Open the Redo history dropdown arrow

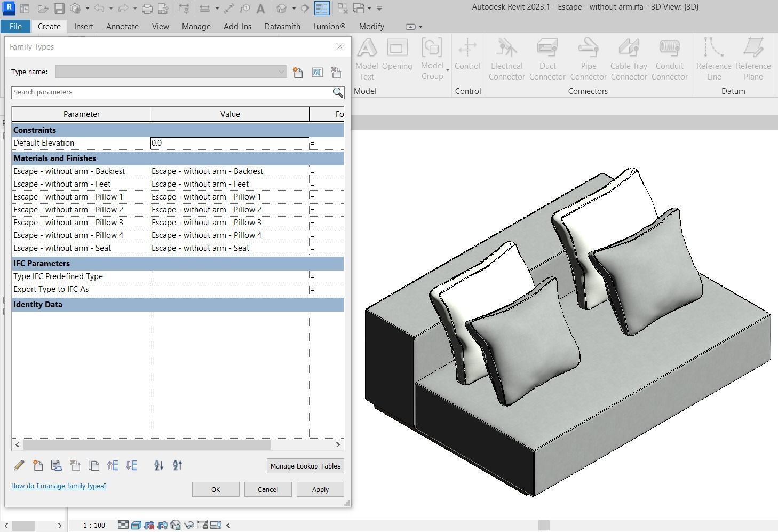pyautogui.click(x=134, y=9)
